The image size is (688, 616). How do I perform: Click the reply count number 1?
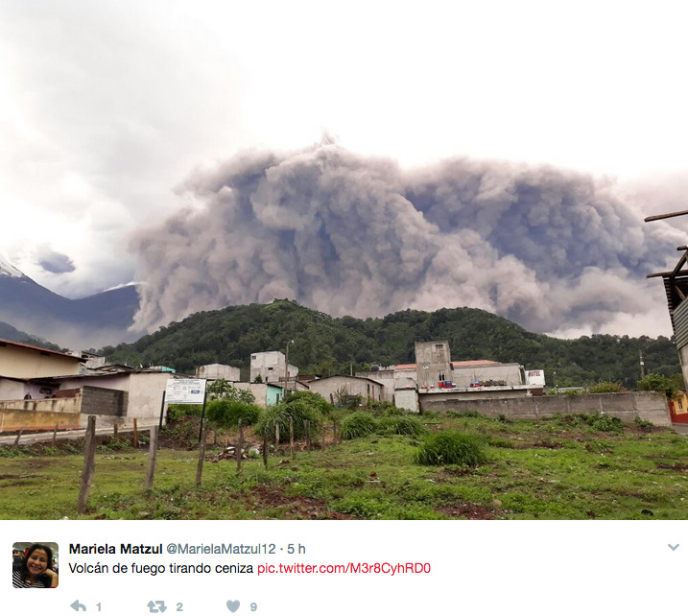point(99,607)
